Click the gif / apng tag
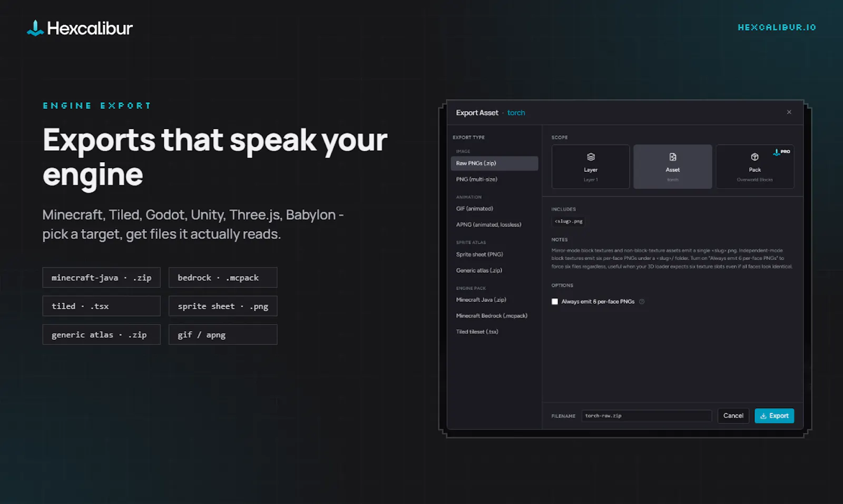The width and height of the screenshot is (843, 504). pos(223,334)
